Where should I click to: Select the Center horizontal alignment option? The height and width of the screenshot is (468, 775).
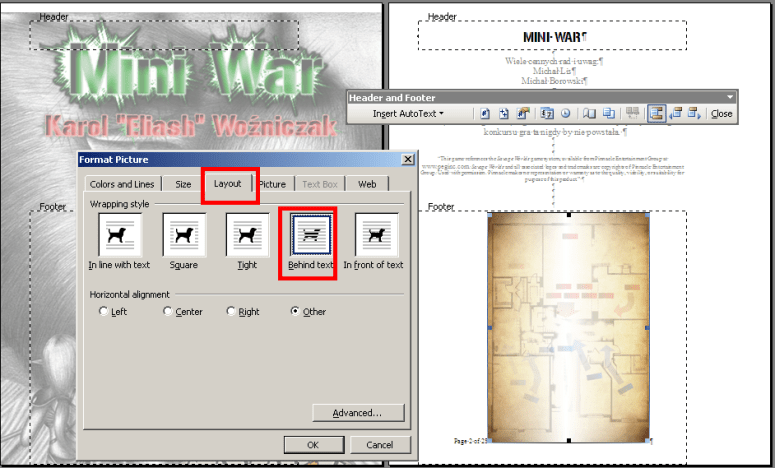click(x=168, y=312)
